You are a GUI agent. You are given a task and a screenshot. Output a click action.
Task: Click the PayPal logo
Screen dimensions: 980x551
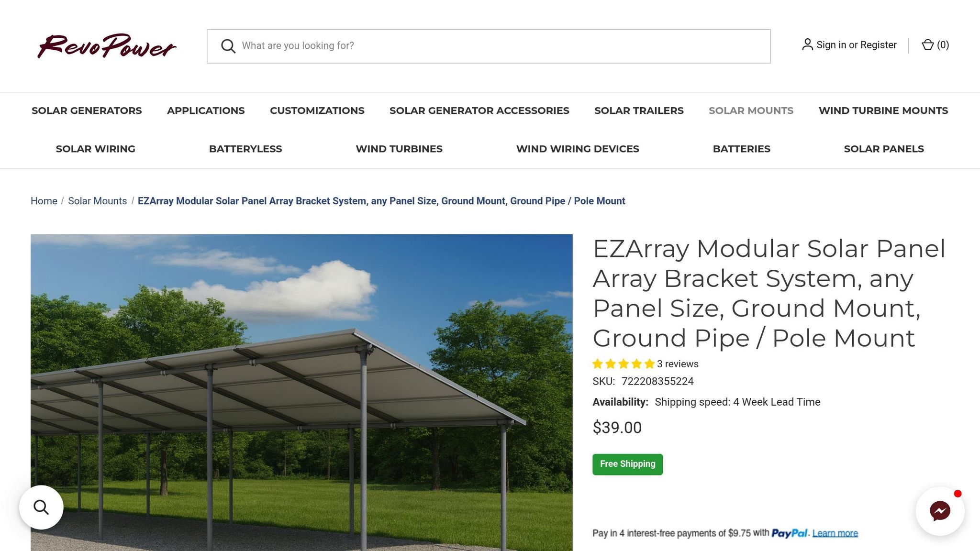tap(789, 533)
